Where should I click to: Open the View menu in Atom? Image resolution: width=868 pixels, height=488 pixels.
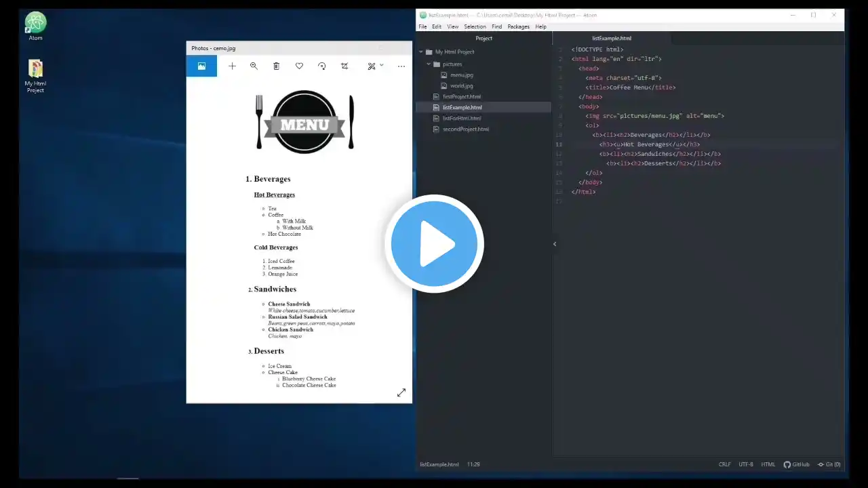pos(452,26)
